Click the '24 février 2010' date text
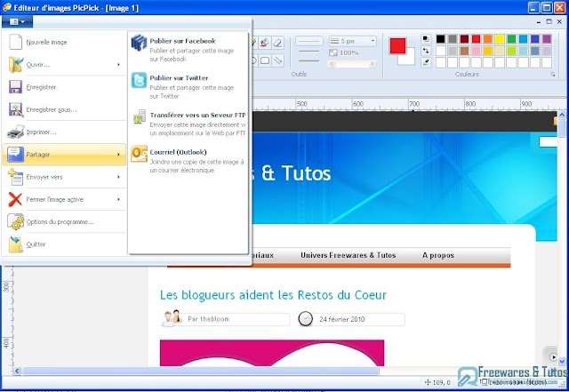This screenshot has height=392, width=569. 341,319
